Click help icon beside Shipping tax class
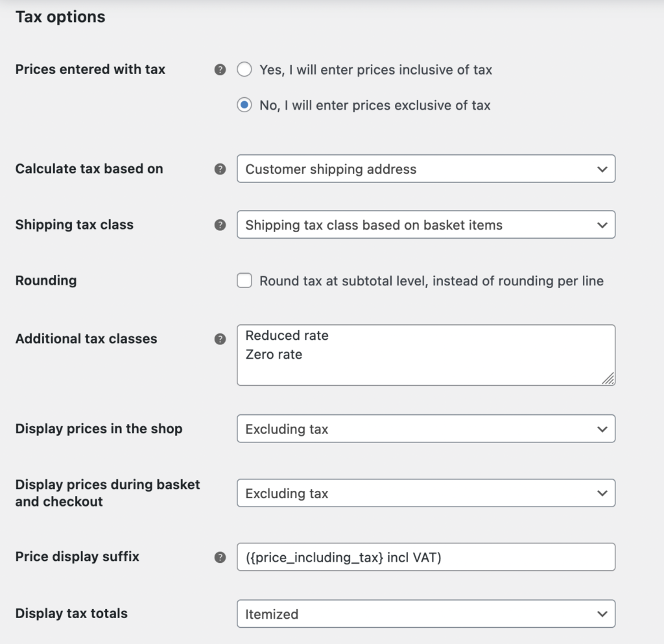 coord(220,225)
